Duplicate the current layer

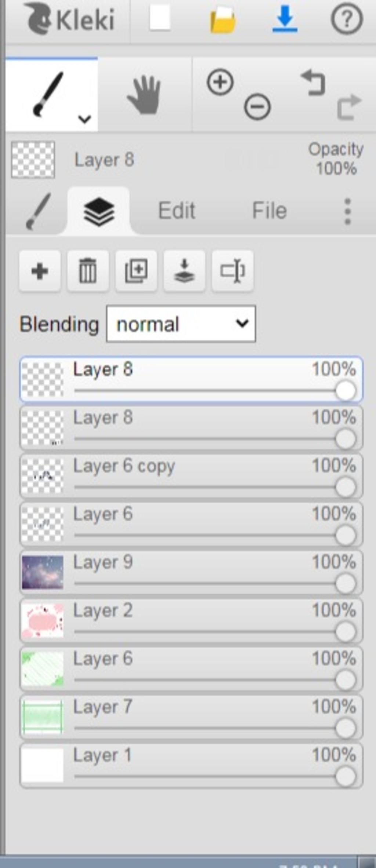coord(136,271)
